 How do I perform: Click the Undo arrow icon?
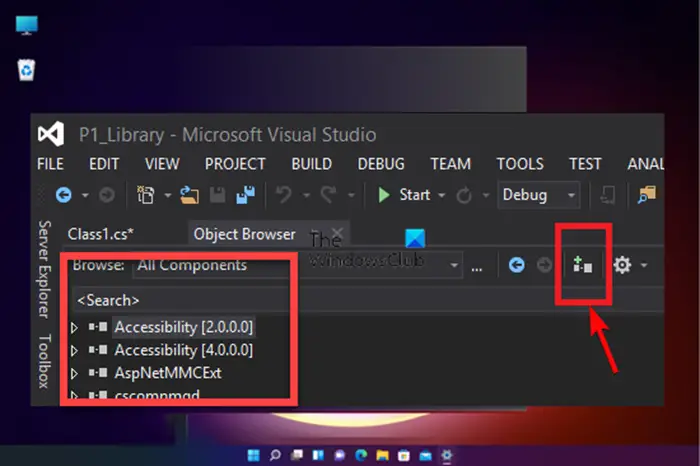(x=283, y=195)
